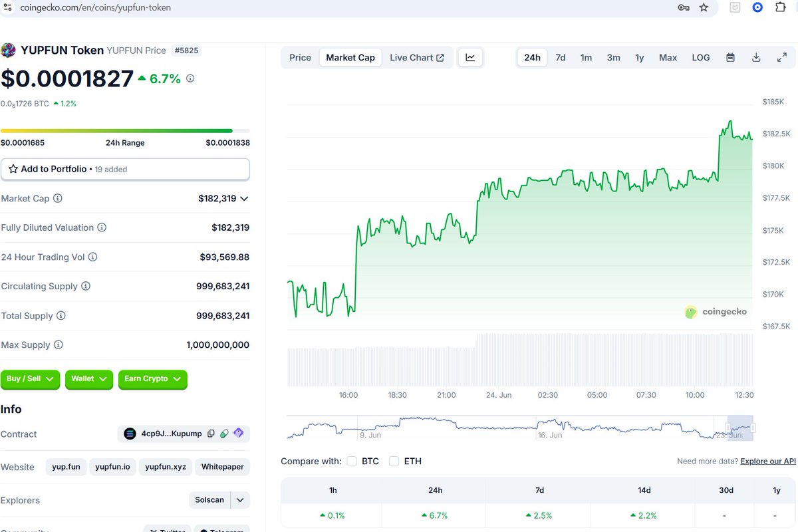Select the 1m time range

(586, 58)
